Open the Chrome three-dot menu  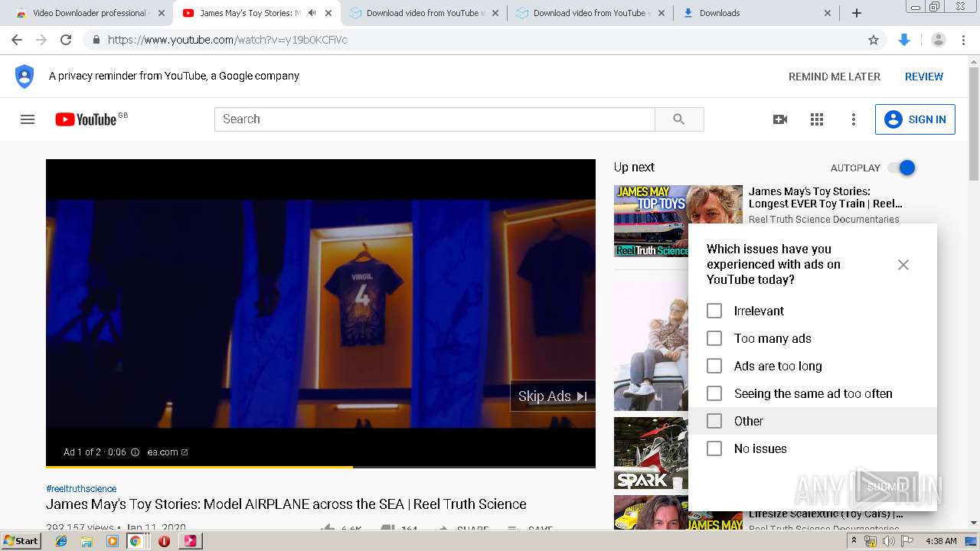click(964, 40)
